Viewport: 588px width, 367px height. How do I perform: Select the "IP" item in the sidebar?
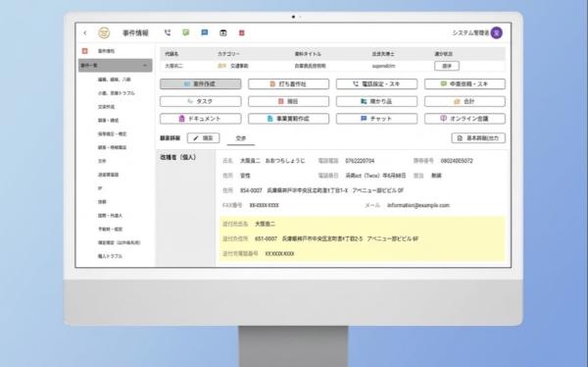(x=100, y=188)
